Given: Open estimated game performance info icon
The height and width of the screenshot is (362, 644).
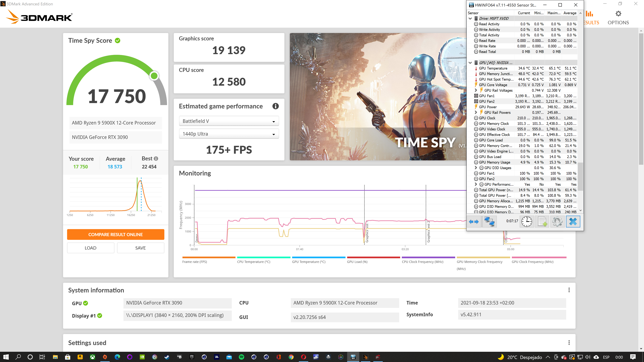Looking at the screenshot, I should [x=275, y=106].
